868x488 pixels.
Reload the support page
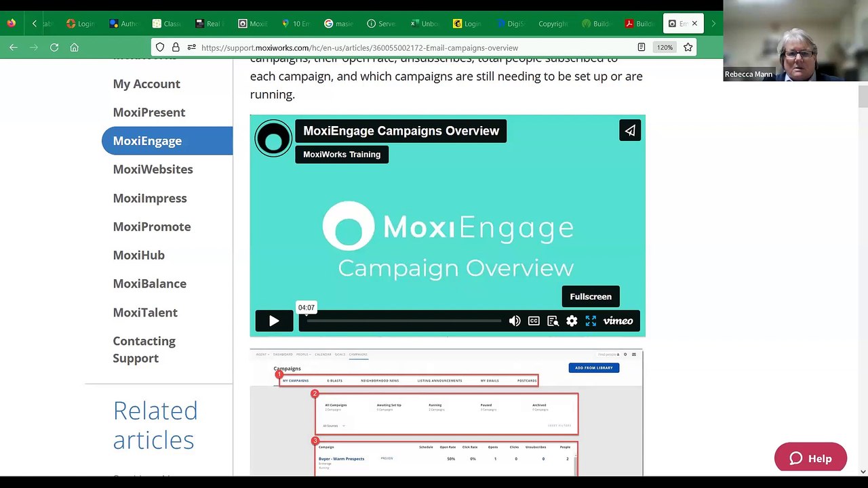pos(54,47)
